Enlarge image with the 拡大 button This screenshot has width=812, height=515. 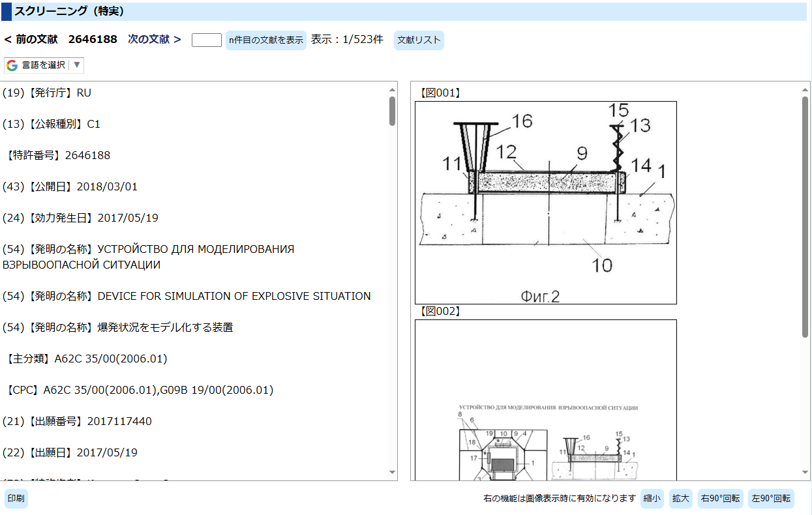(x=680, y=499)
